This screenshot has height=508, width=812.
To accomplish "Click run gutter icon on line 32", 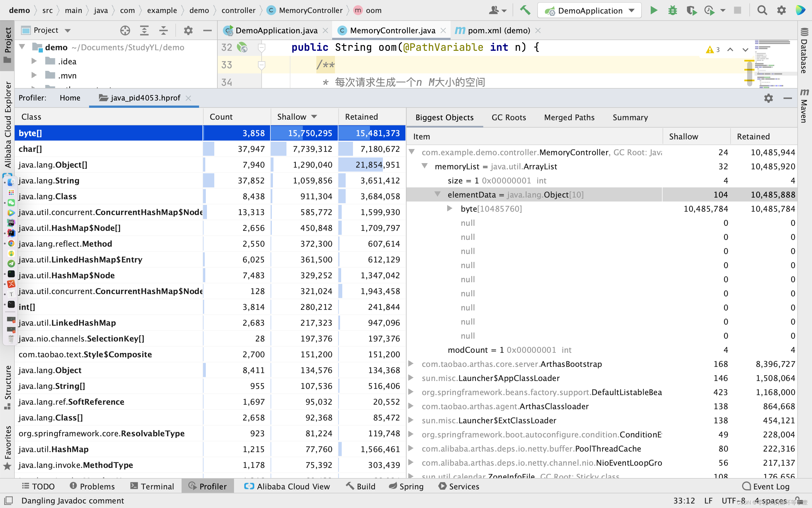I will click(x=242, y=47).
